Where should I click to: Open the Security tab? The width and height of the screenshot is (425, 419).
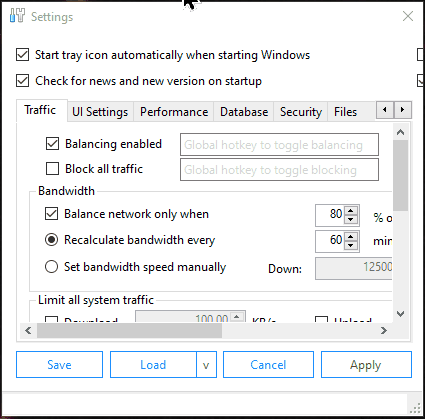[301, 112]
